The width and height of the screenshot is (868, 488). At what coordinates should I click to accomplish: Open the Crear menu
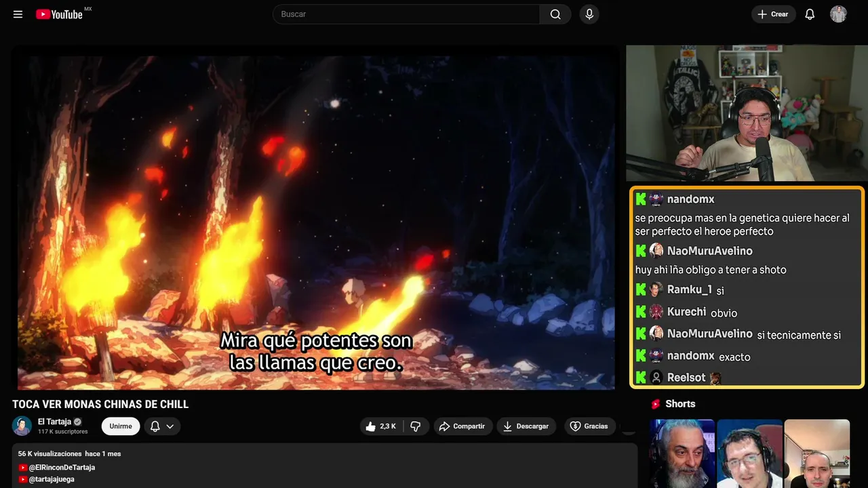773,14
